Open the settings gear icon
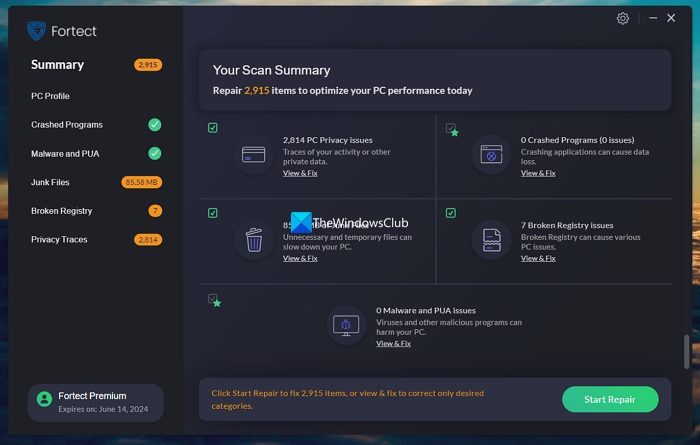 [x=623, y=18]
